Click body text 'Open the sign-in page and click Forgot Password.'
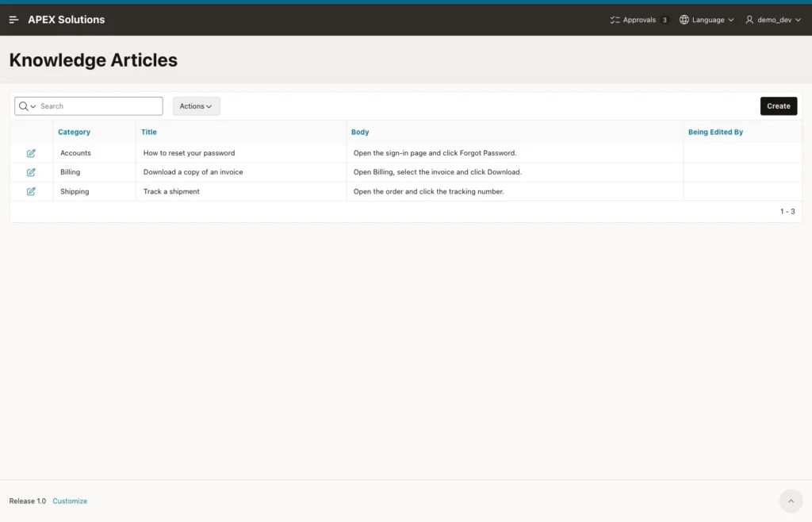The image size is (812, 522). (435, 153)
